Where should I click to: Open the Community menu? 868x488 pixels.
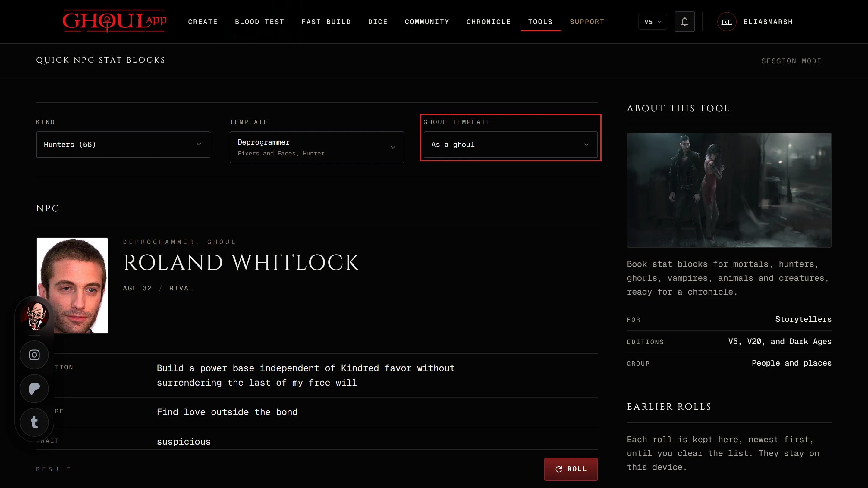click(x=427, y=22)
